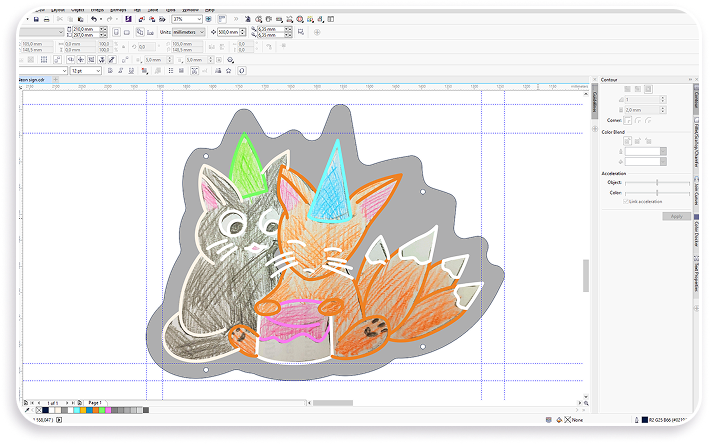Image resolution: width=710 pixels, height=444 pixels.
Task: Open the Join Curves docker tab
Action: [x=696, y=193]
